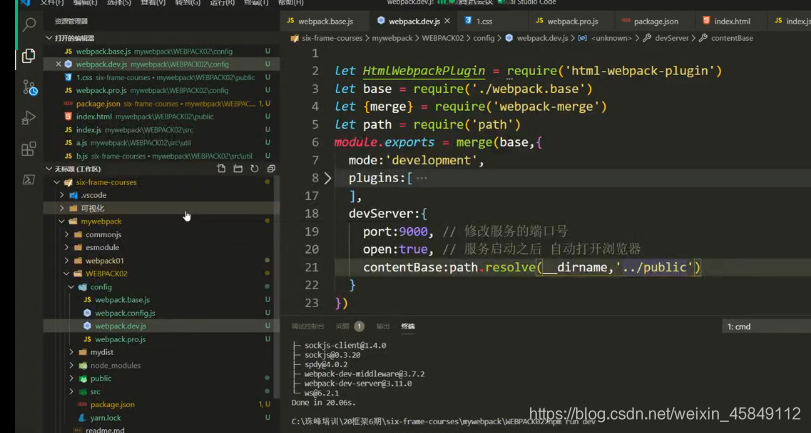Select 1.css in open editors list
Viewport: 811px width, 433px height.
pyautogui.click(x=162, y=77)
